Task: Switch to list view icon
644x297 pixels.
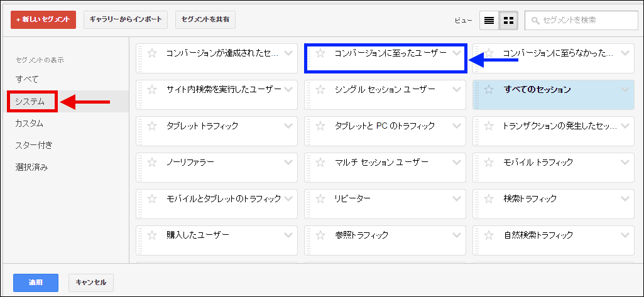Action: tap(489, 20)
